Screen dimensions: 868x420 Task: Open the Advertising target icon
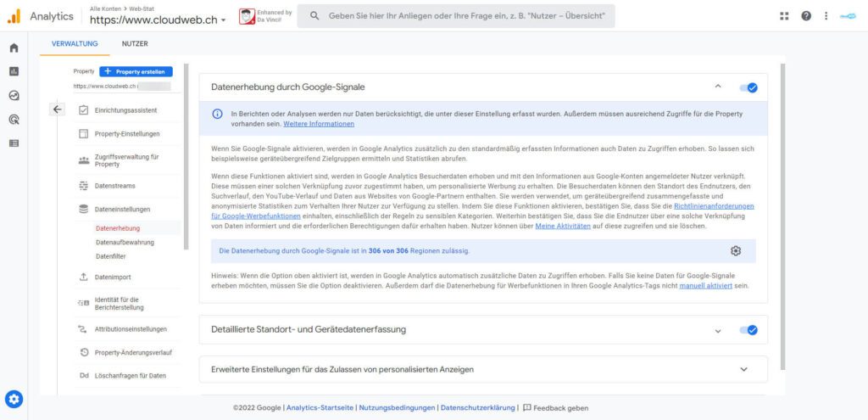click(14, 119)
